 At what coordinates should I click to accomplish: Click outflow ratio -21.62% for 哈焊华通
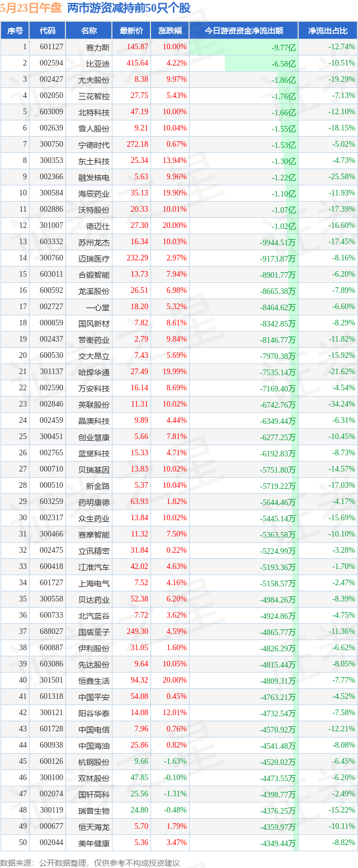pos(342,372)
